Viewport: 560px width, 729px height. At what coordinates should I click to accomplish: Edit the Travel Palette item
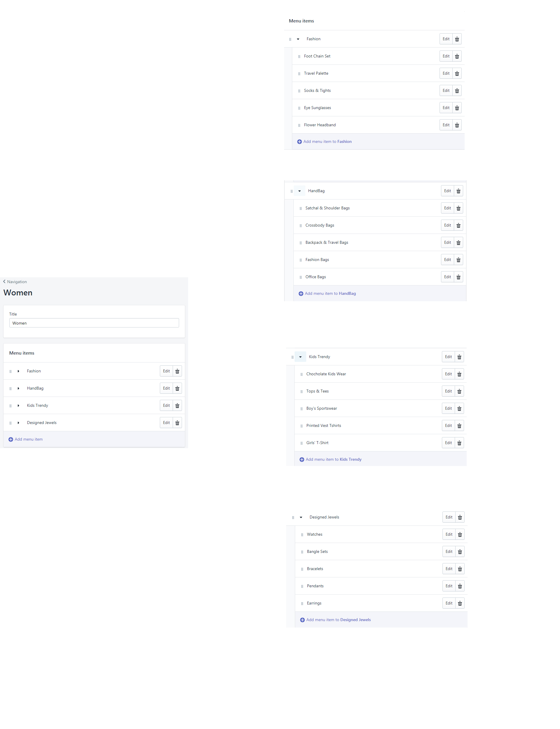pos(446,73)
